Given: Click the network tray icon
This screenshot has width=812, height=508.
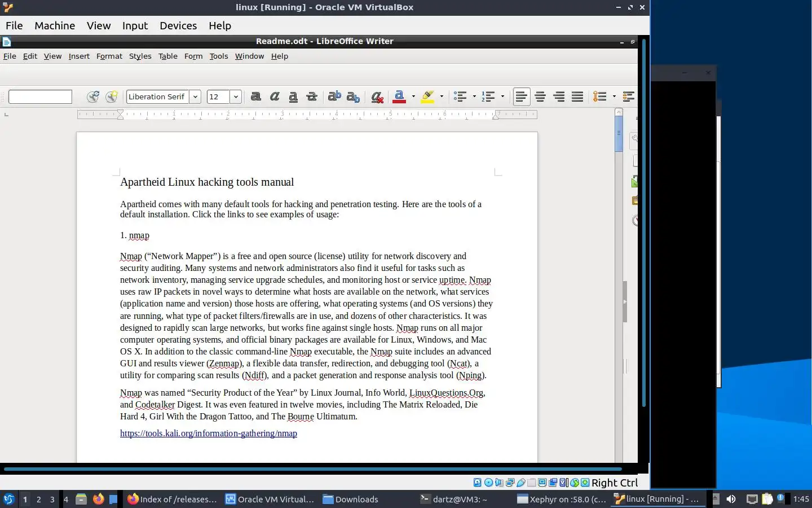Looking at the screenshot, I should click(752, 499).
